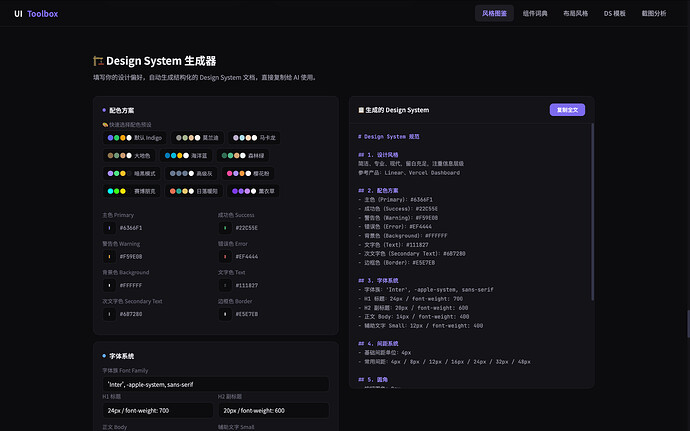Open the Secondary Text color swatch
Image resolution: width=690 pixels, height=431 pixels.
pos(109,314)
